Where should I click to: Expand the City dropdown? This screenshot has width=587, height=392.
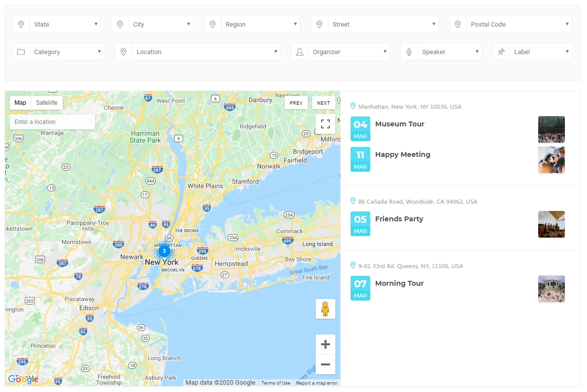pos(161,25)
